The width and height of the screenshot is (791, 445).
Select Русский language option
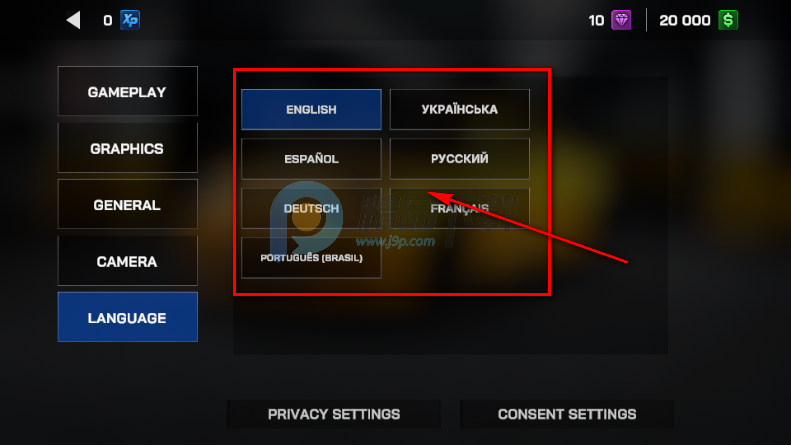coord(460,159)
